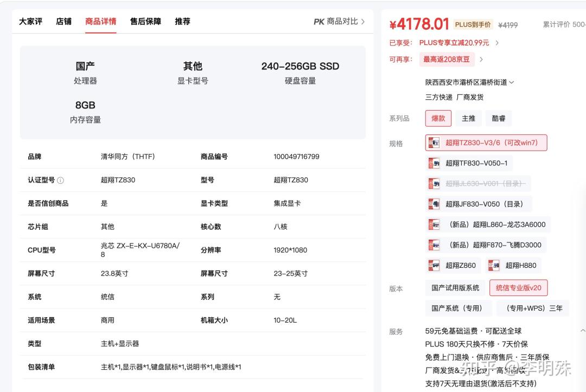The height and width of the screenshot is (392, 586).
Task: Select version 统信专业版v20
Action: [x=518, y=288]
